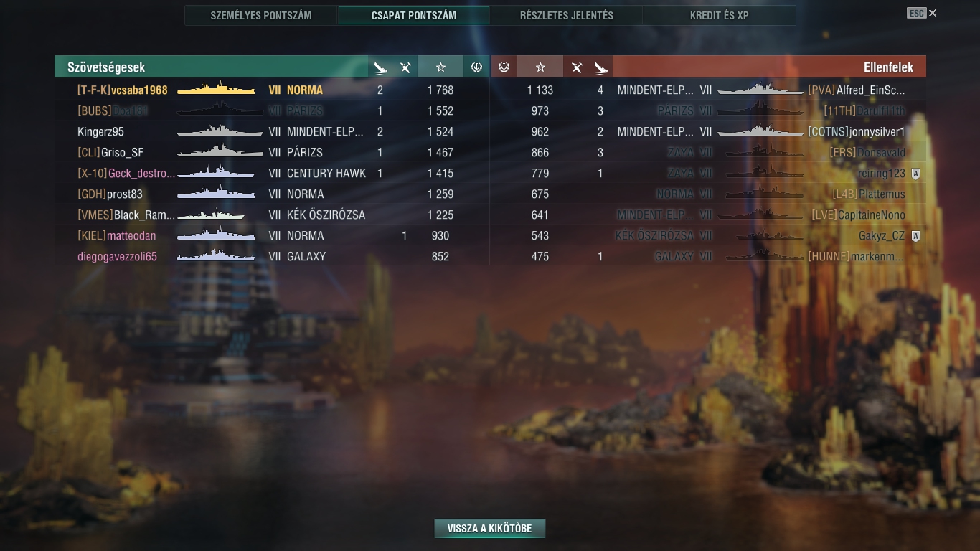The height and width of the screenshot is (551, 980).
Task: Sort enemies by ships sunk icon
Action: [601, 67]
